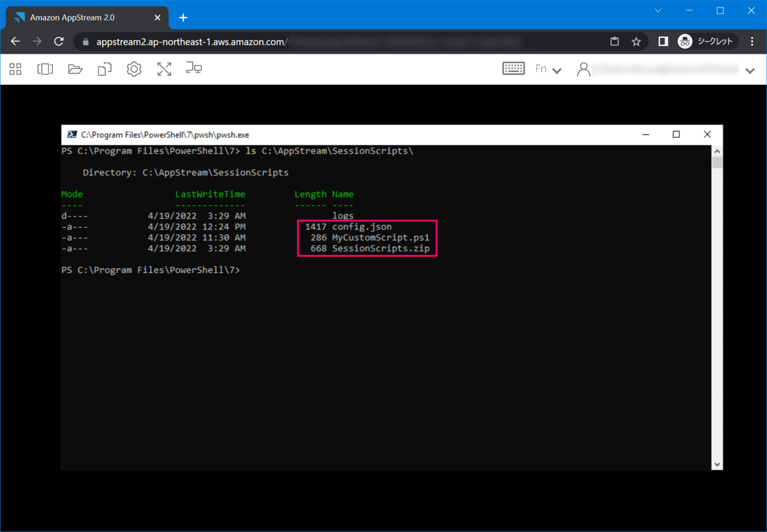Click the 1417 file length value
The height and width of the screenshot is (532, 767).
coord(316,227)
